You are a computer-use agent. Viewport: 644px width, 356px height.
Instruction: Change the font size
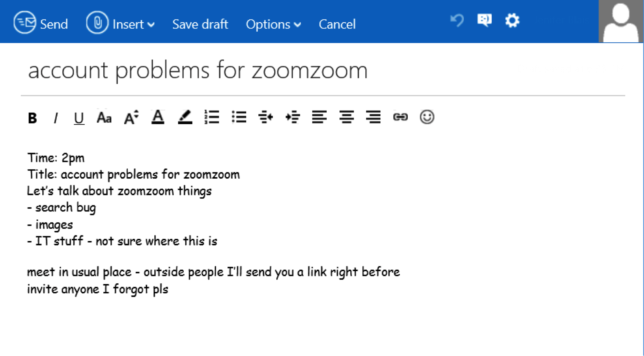[131, 117]
